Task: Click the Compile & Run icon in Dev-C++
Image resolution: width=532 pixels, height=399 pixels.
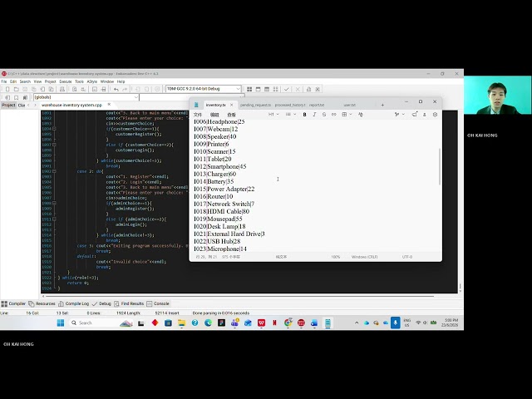Action: 267,89
